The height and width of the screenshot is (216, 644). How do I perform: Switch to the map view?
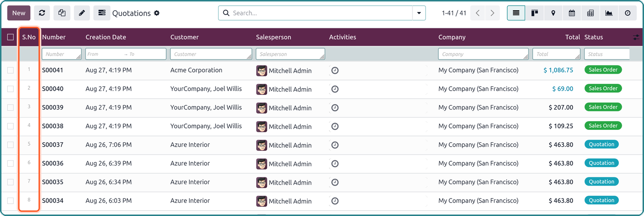point(553,13)
